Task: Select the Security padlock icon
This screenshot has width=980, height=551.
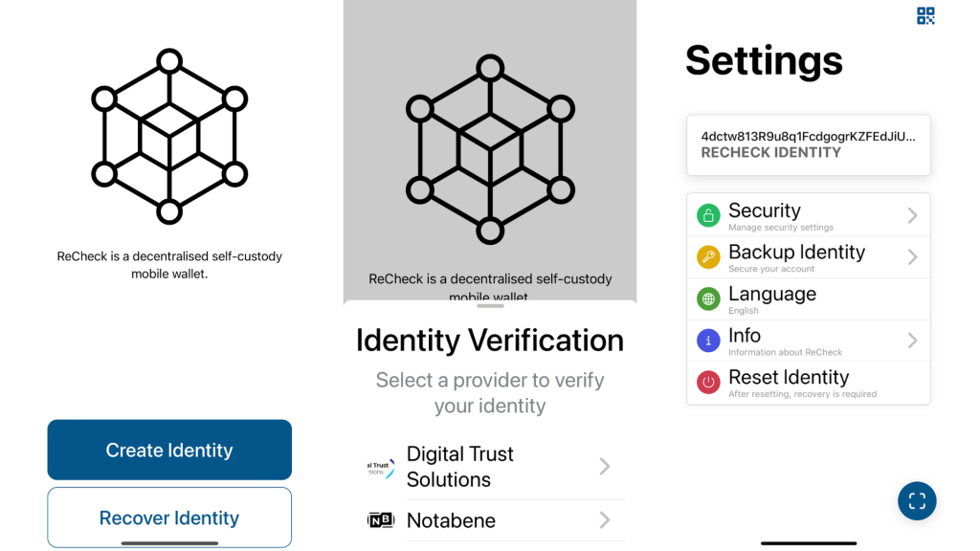Action: 707,215
